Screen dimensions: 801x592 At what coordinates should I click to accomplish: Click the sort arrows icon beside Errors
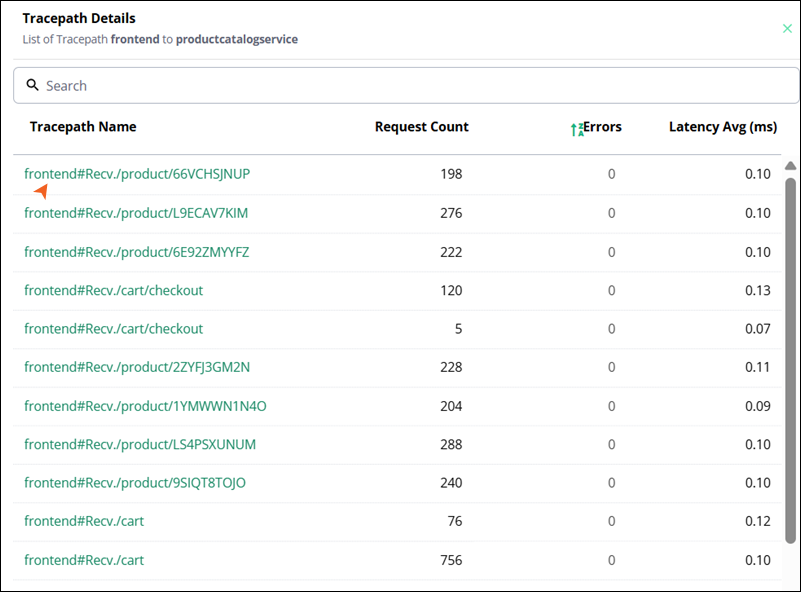coord(577,128)
